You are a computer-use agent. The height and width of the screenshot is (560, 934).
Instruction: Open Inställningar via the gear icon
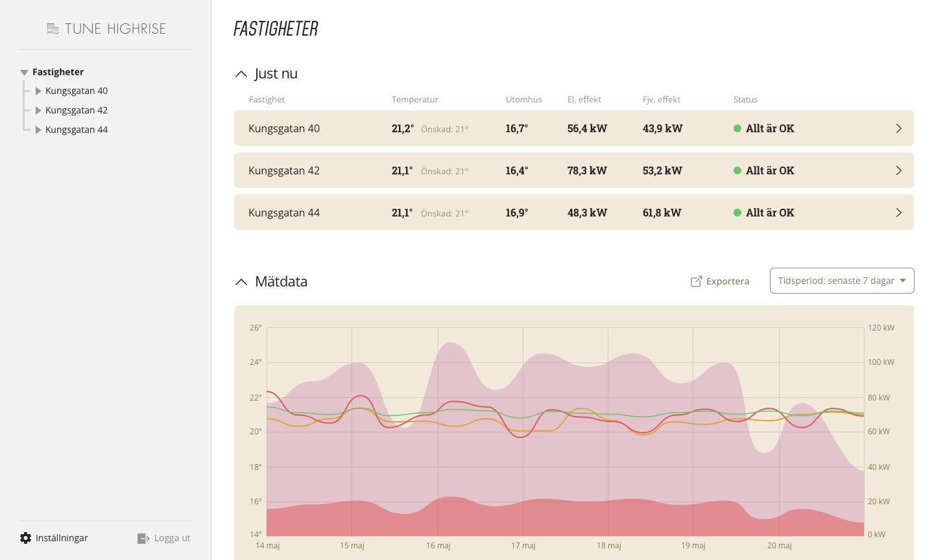point(26,538)
